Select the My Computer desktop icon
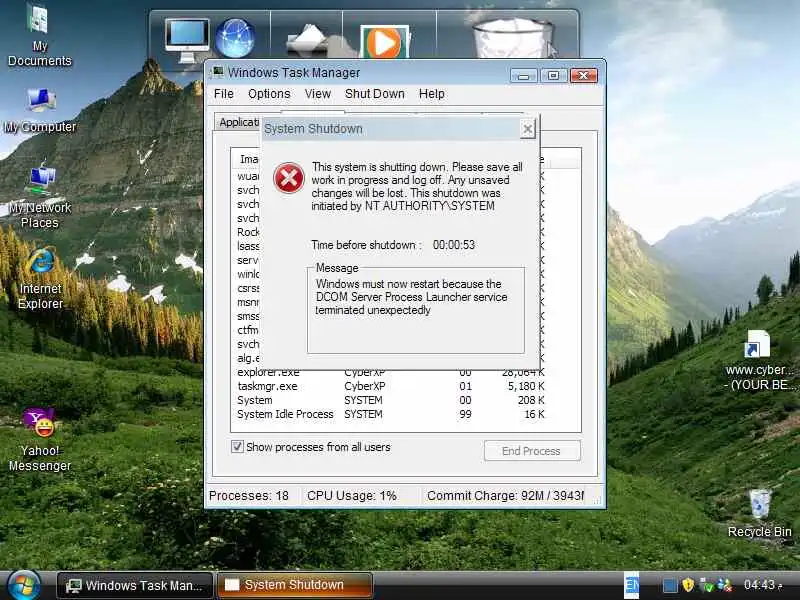 (40, 110)
